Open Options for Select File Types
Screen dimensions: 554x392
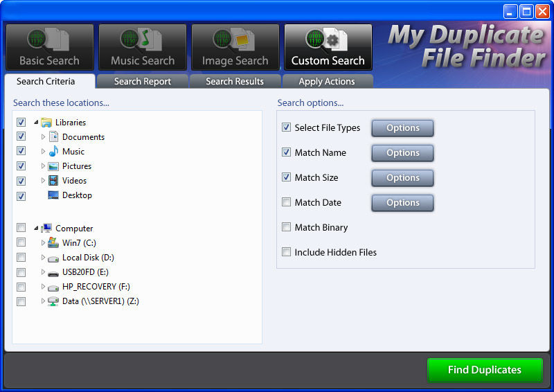(402, 128)
